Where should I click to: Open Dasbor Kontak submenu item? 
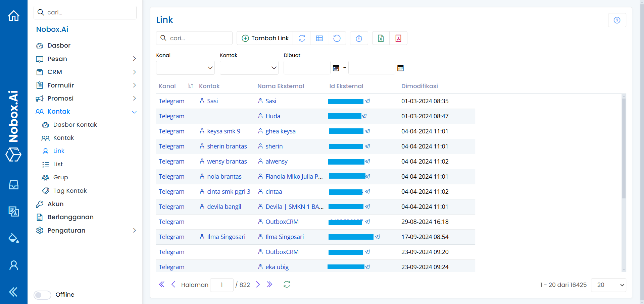[x=75, y=125]
